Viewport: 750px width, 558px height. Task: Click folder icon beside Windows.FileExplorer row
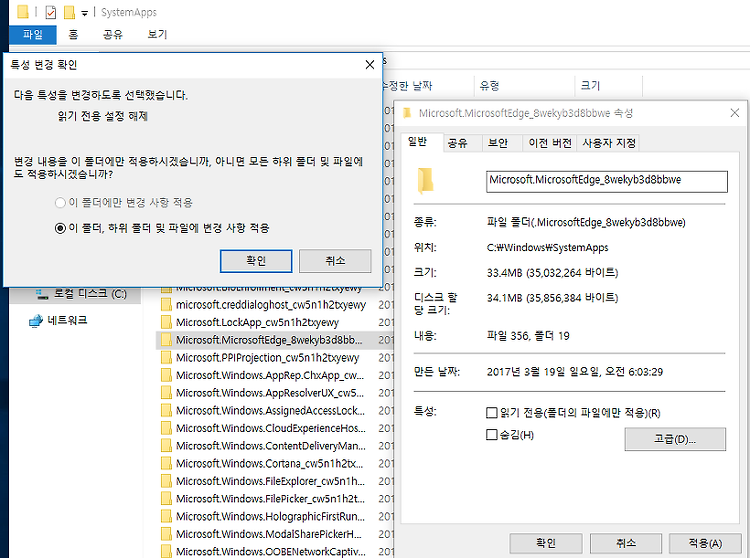(166, 481)
